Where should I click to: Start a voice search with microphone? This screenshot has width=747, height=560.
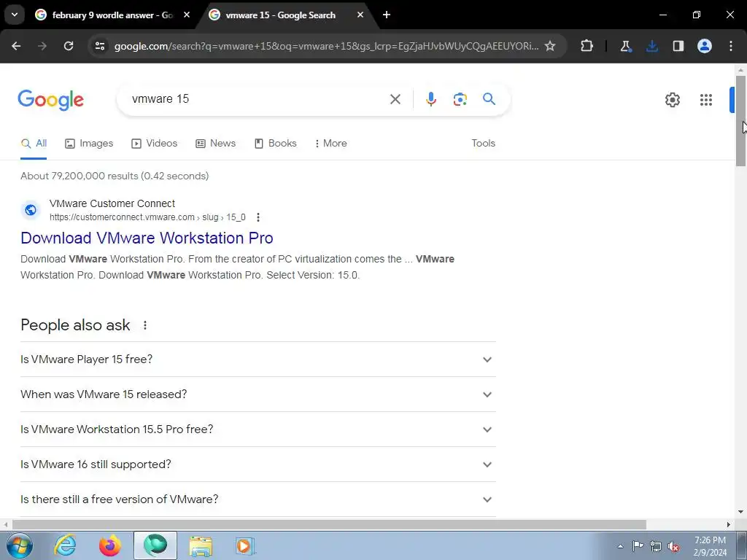(x=430, y=99)
